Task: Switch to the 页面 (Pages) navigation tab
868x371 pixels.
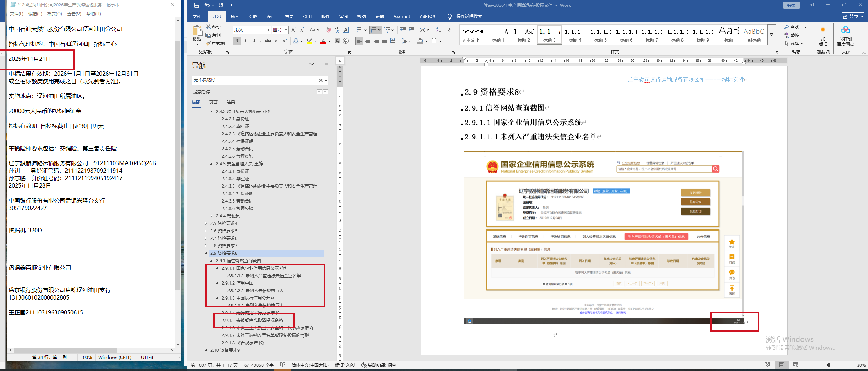Action: point(214,102)
